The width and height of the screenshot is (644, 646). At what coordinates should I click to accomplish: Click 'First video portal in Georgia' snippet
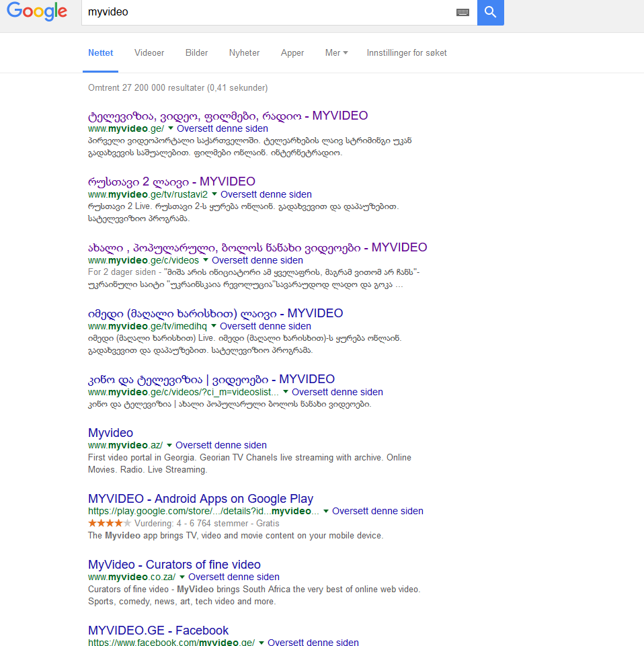pos(249,463)
